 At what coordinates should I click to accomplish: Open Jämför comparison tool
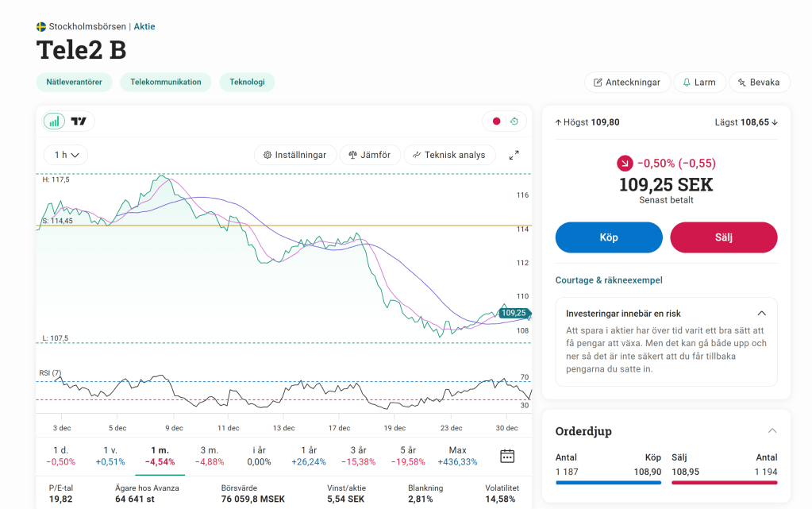tap(370, 155)
